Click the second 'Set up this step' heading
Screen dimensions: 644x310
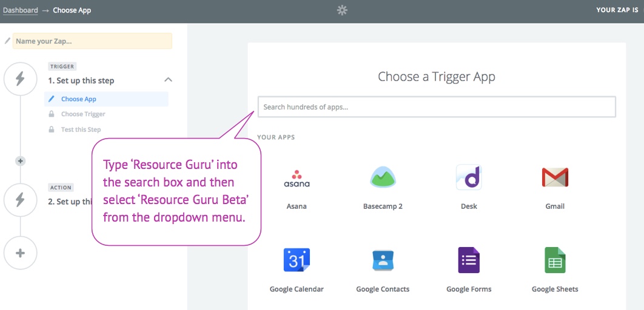[69, 202]
